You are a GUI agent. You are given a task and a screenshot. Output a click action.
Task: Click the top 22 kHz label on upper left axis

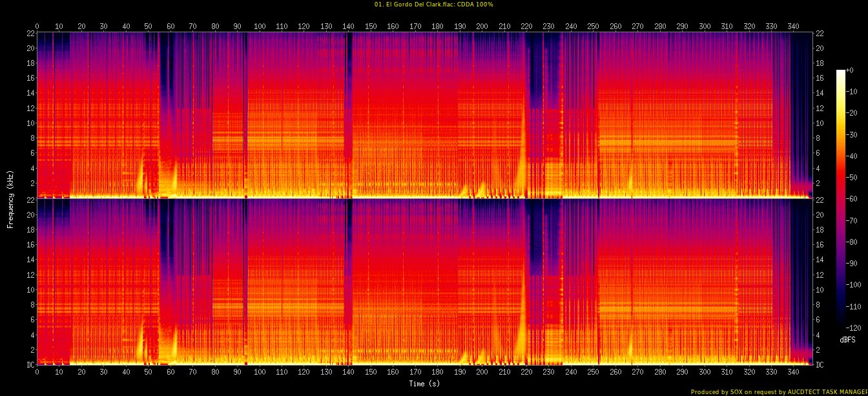(30, 33)
